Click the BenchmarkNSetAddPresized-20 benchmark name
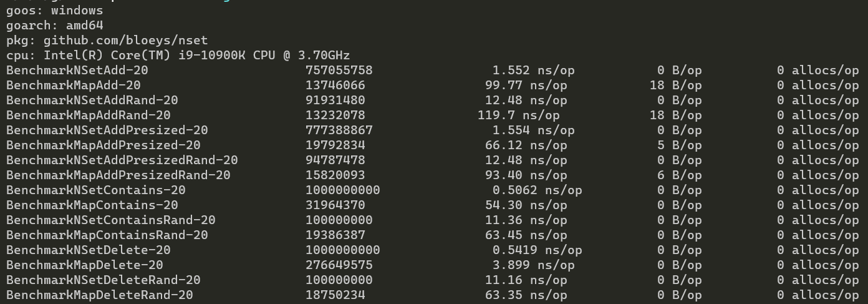 (x=107, y=130)
